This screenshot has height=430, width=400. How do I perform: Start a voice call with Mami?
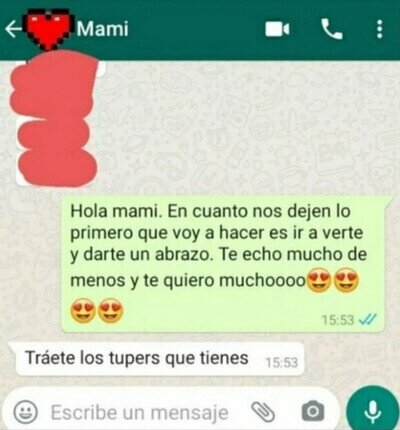coord(332,29)
